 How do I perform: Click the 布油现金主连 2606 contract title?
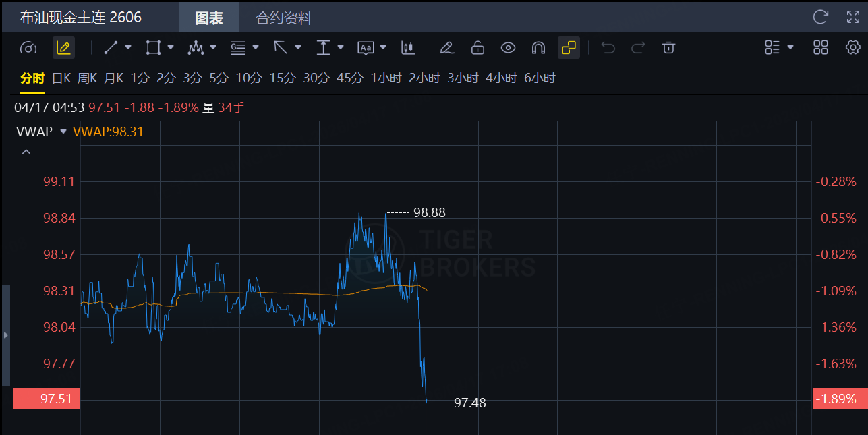click(x=81, y=18)
